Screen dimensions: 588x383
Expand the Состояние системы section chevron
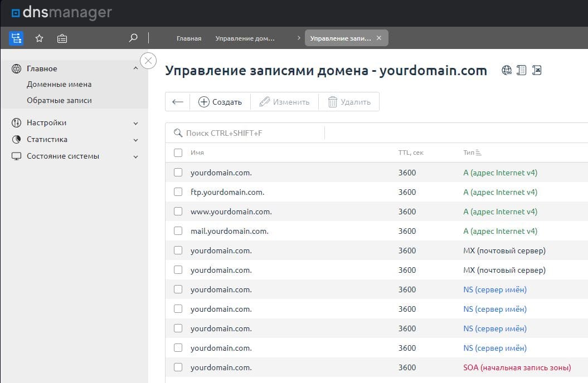point(136,157)
